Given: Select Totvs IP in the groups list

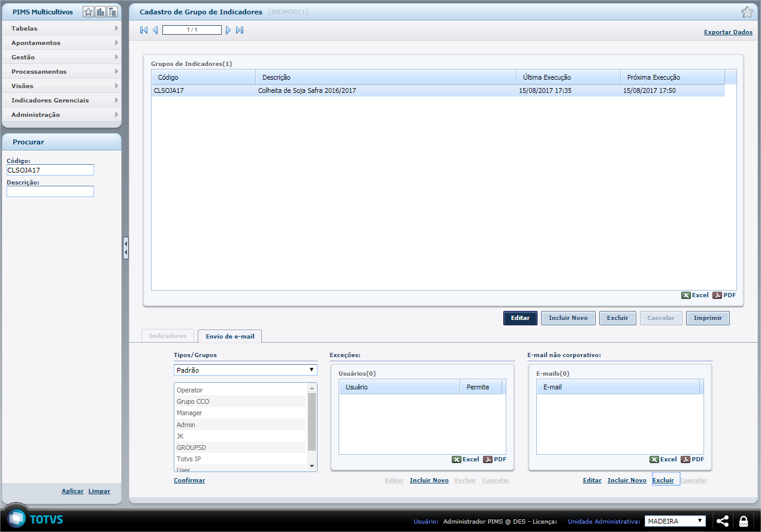Looking at the screenshot, I should pos(240,459).
